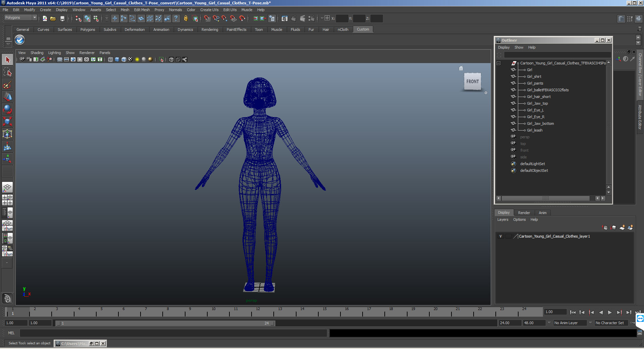Screen dimensions: 644x349
Task: Select Girl_hair_short in Outliner
Action: (x=539, y=97)
